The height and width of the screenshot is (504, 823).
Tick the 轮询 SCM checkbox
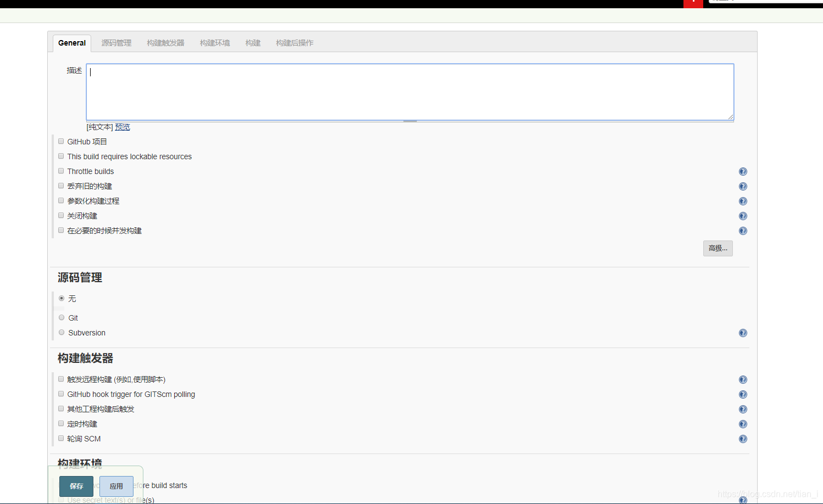[61, 438]
